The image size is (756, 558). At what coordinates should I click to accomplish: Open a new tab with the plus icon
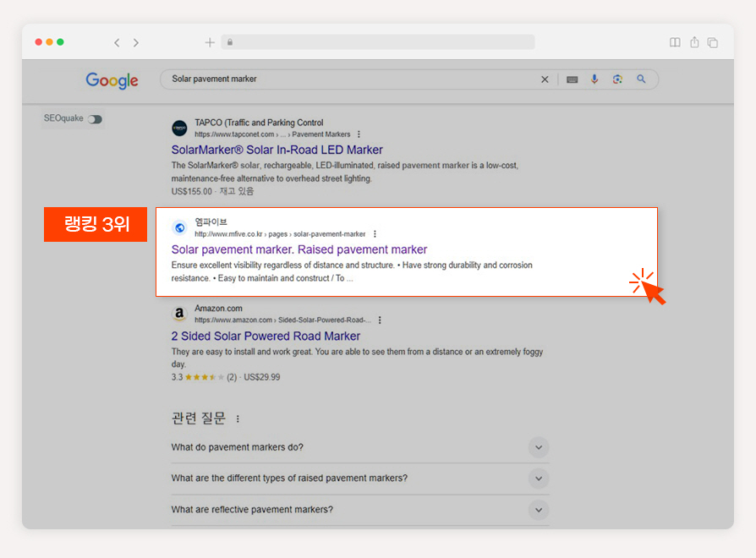(210, 43)
